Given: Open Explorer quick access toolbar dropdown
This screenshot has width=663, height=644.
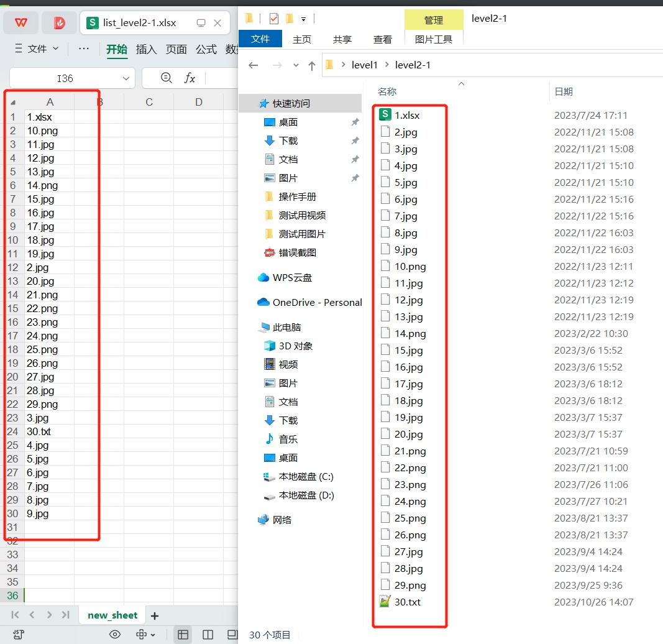Looking at the screenshot, I should pyautogui.click(x=303, y=19).
